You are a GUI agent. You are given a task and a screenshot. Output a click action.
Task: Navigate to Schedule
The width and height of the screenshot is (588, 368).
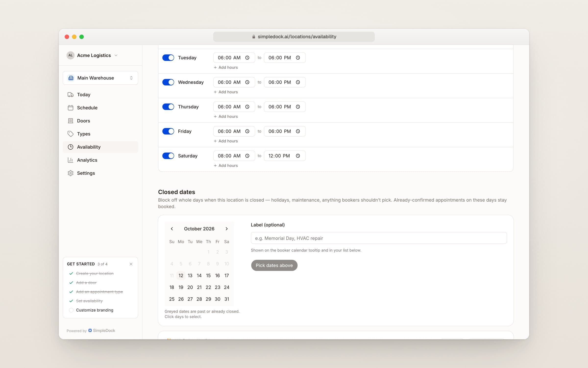pos(100,108)
